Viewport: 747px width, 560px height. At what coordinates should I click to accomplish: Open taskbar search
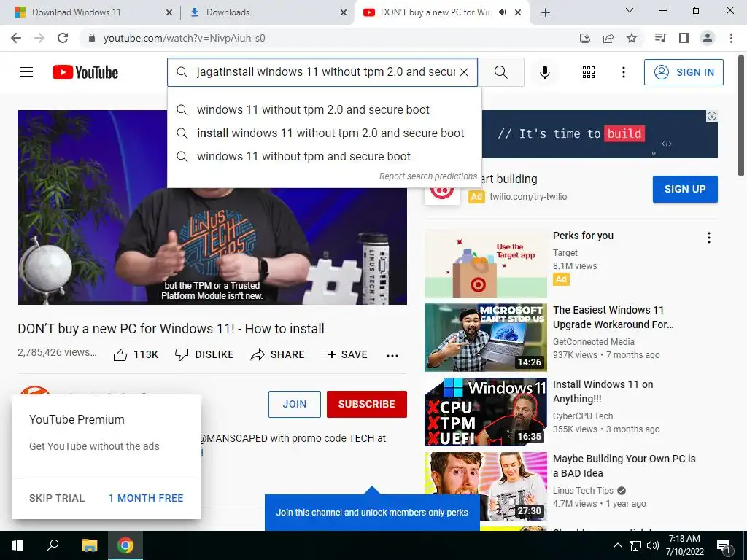pyautogui.click(x=53, y=545)
